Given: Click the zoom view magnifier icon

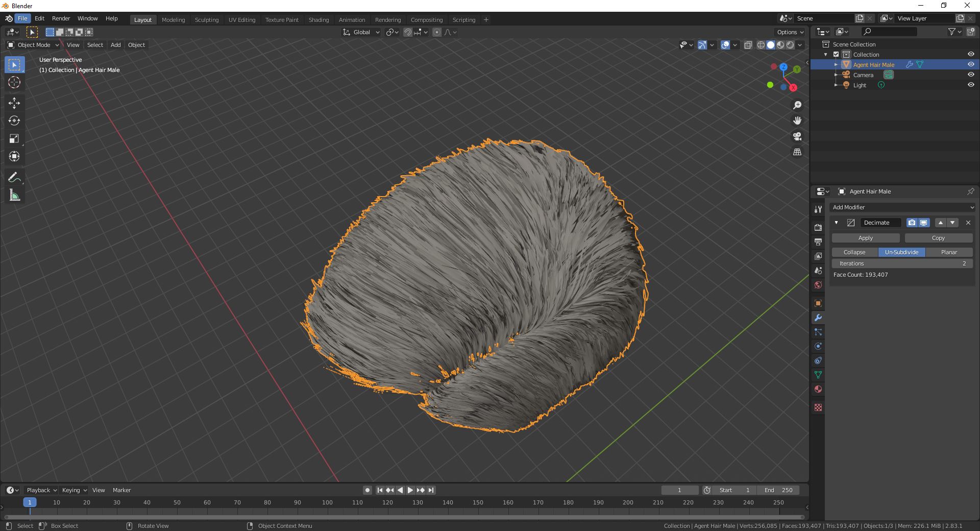Looking at the screenshot, I should pyautogui.click(x=797, y=105).
